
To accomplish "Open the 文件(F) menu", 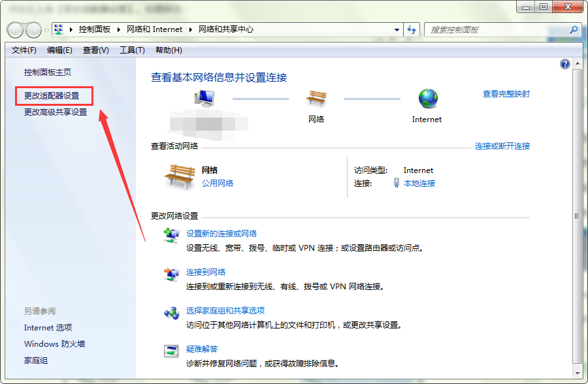I will (24, 50).
